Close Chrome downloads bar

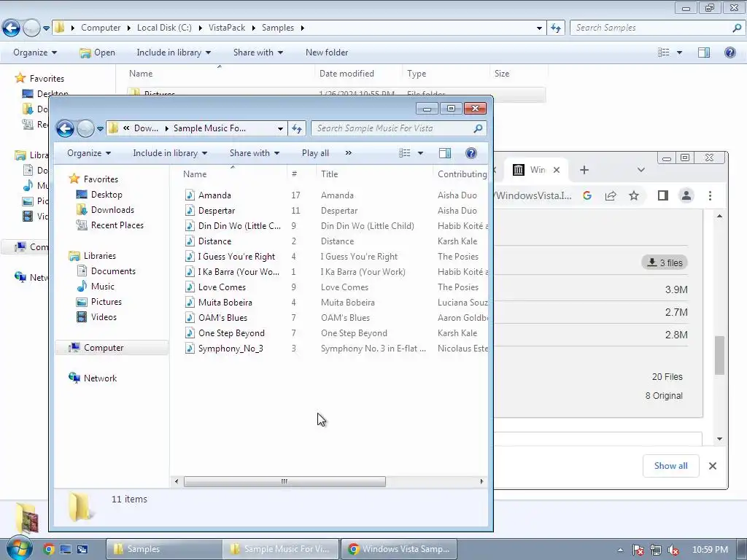pyautogui.click(x=712, y=466)
